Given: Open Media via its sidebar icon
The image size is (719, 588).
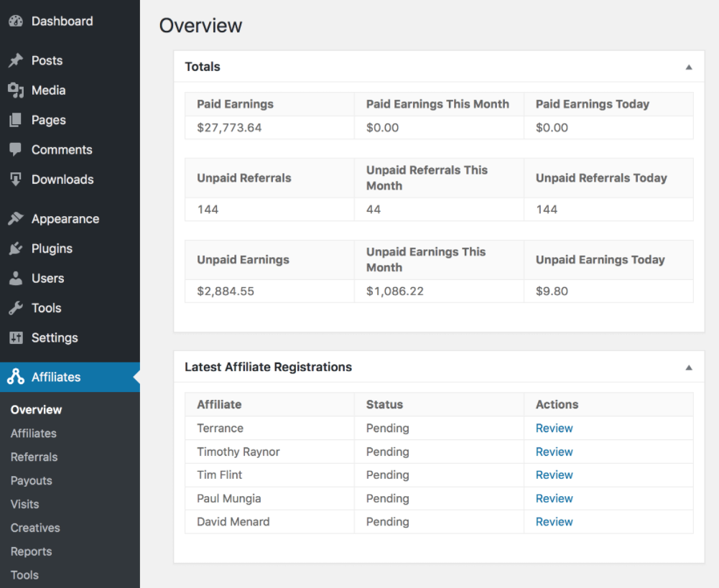Looking at the screenshot, I should (x=16, y=90).
